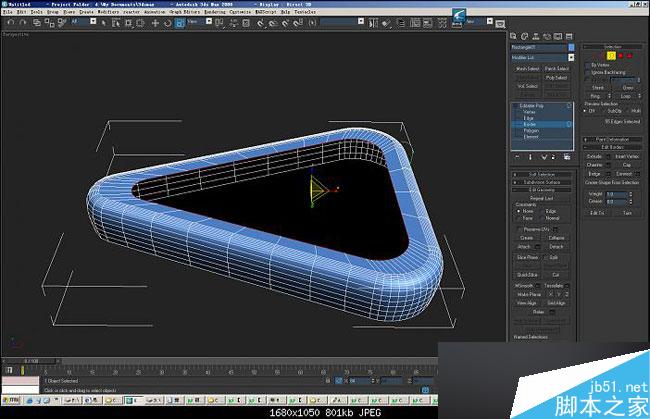Select Constraints Face radio button

coord(518,218)
